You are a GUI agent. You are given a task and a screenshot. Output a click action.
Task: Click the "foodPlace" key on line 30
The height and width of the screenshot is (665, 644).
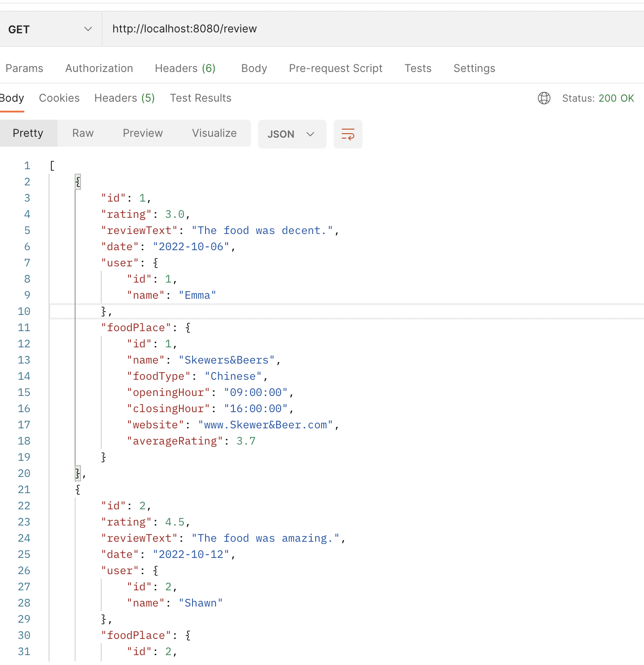pos(136,635)
